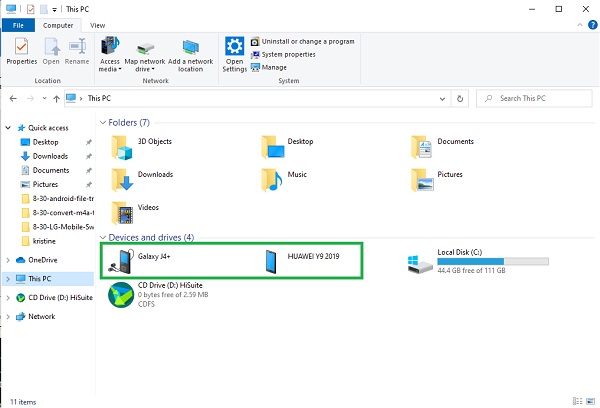Open the Help question mark icon
The height and width of the screenshot is (408, 600).
click(592, 25)
